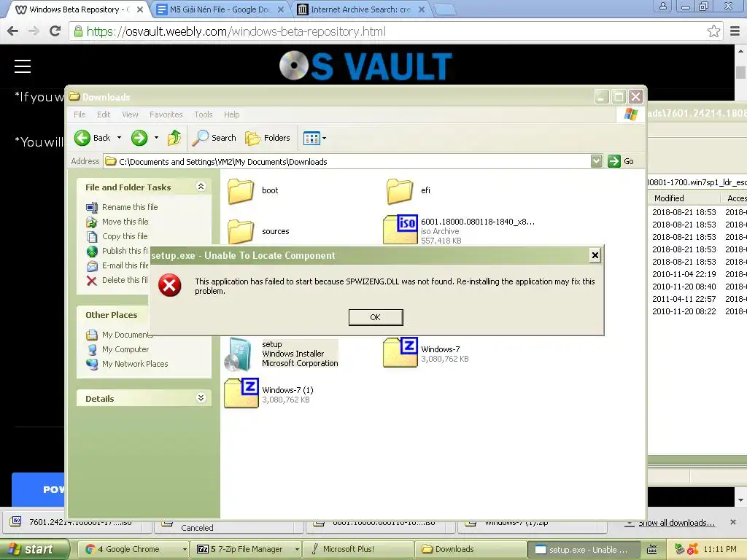Image resolution: width=747 pixels, height=560 pixels.
Task: Click the Chrome user profile icon
Action: click(662, 6)
